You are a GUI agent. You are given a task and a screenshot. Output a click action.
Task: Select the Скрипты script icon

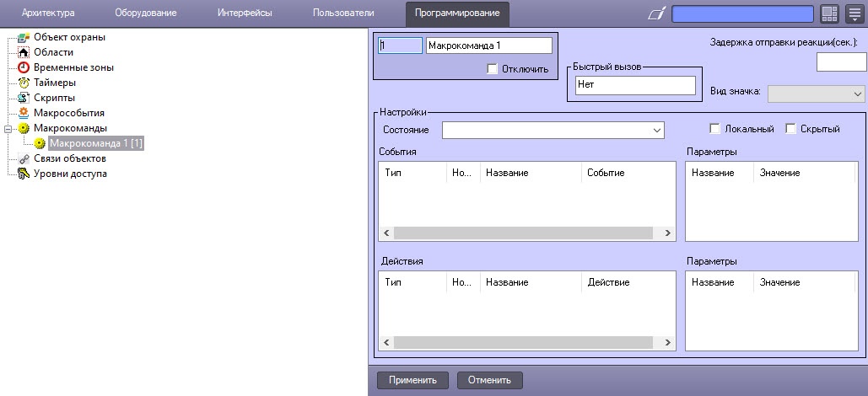coord(24,98)
